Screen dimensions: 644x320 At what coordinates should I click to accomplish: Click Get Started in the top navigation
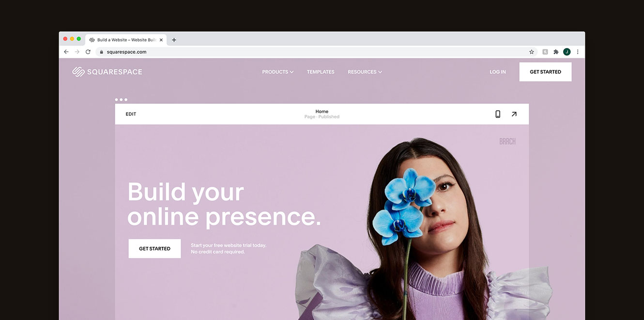(545, 72)
